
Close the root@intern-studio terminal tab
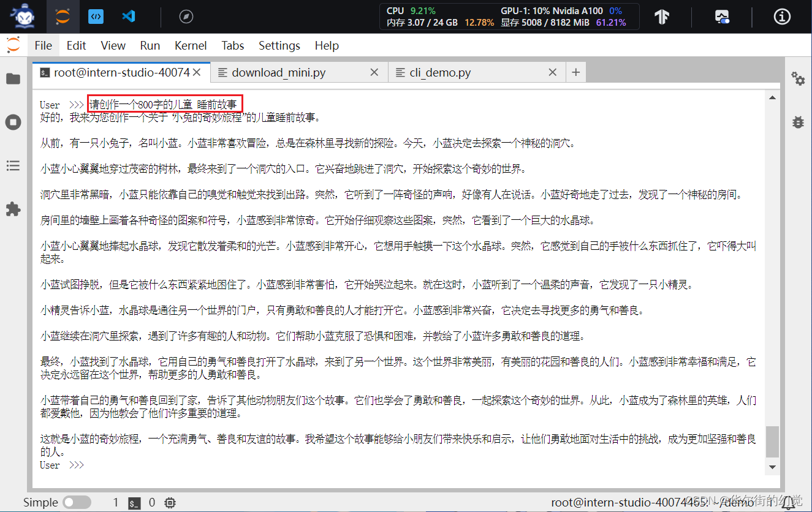click(x=197, y=72)
